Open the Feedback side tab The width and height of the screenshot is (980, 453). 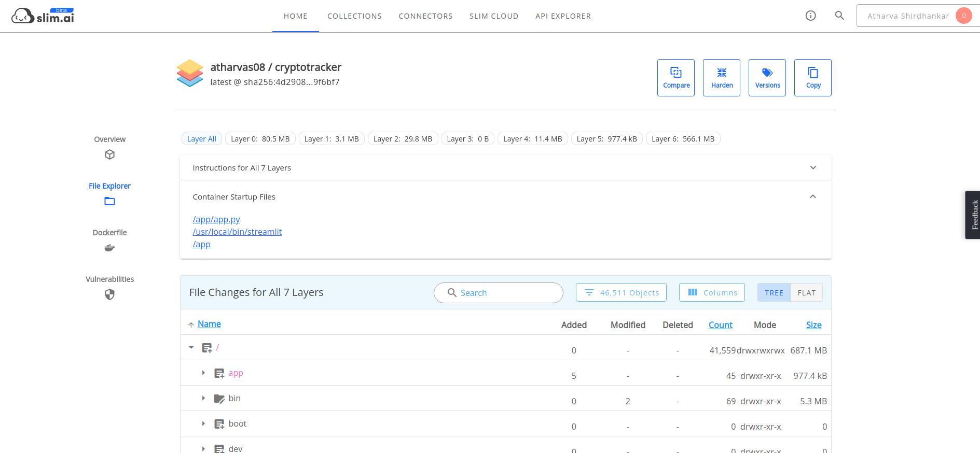pyautogui.click(x=973, y=215)
